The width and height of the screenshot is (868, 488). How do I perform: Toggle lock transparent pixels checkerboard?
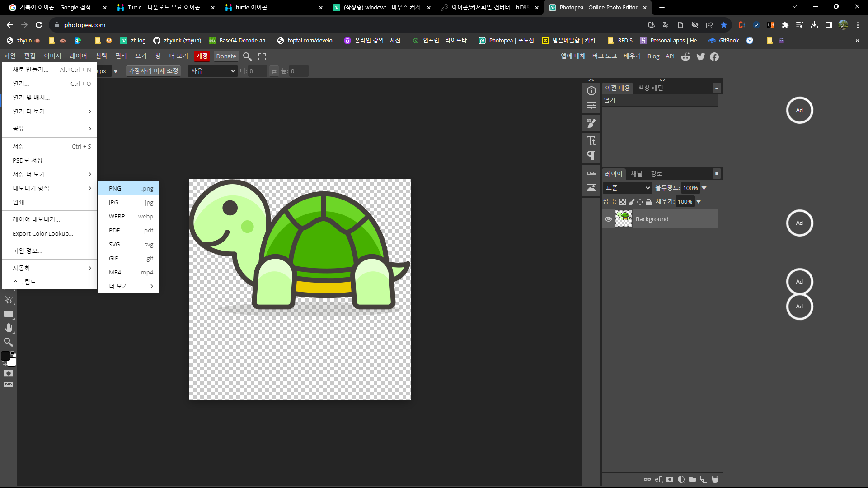[x=623, y=202]
